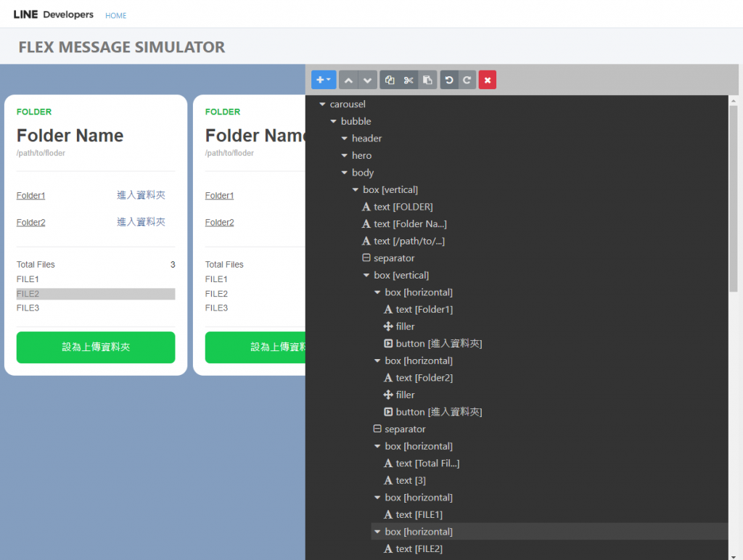Viewport: 743px width, 560px height.
Task: Select text [Folder1] tree node
Action: [x=419, y=309]
